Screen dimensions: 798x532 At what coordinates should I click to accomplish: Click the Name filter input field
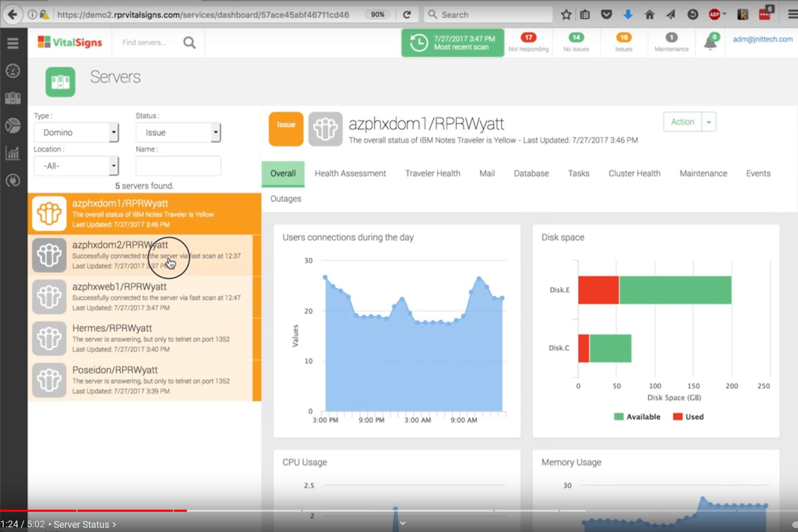point(178,166)
